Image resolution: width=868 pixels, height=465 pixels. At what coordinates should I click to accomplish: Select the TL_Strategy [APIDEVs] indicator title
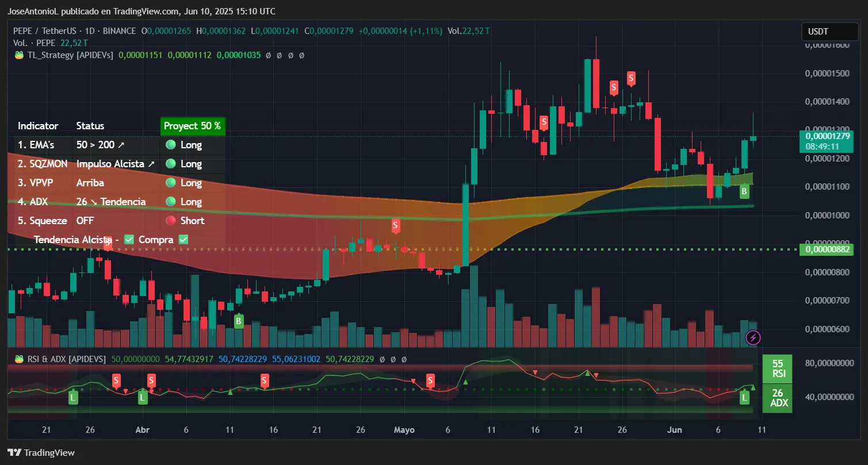(x=70, y=55)
